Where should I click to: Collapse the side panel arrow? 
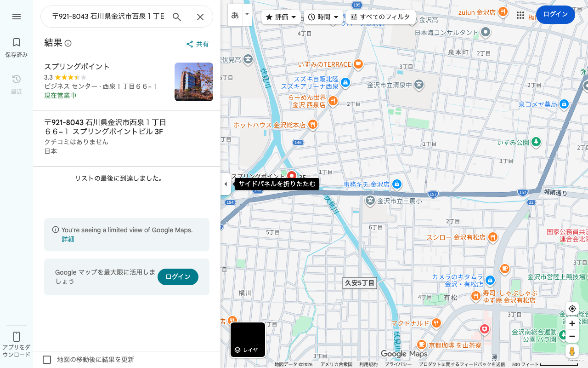(x=226, y=184)
